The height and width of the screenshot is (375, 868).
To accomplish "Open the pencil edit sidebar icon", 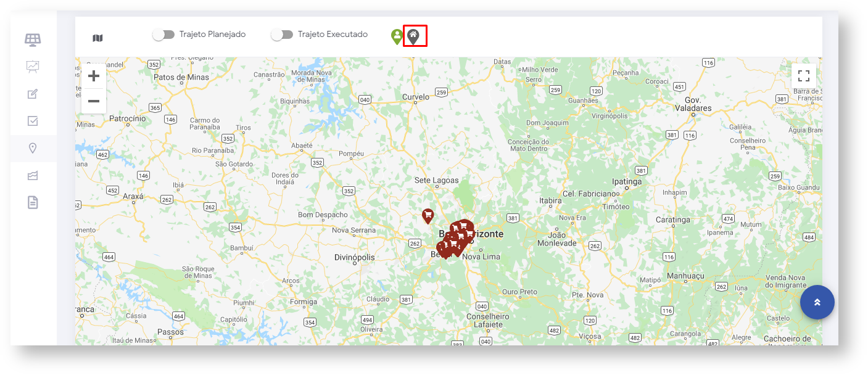I will click(33, 94).
